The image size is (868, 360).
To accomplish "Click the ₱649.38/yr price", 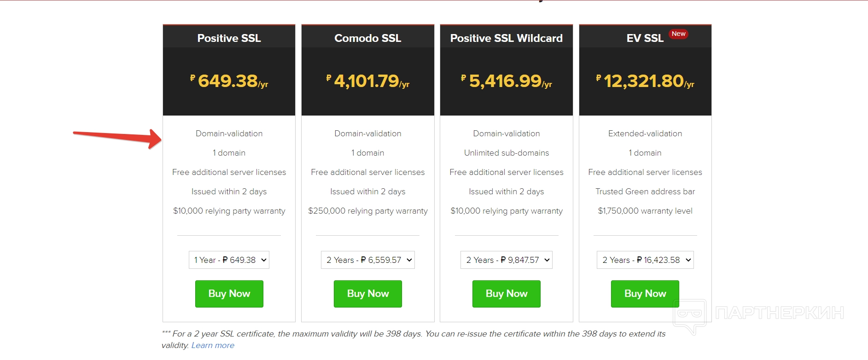I will point(229,81).
